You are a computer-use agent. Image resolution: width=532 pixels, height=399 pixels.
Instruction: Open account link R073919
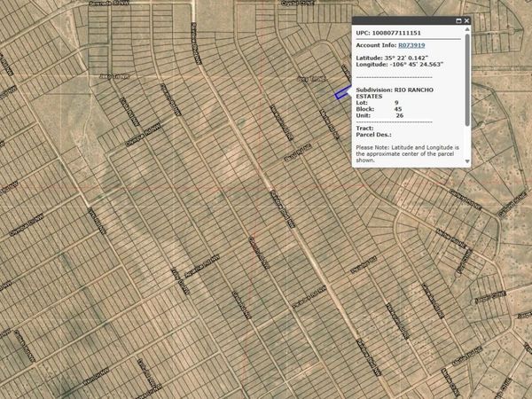[x=411, y=45]
